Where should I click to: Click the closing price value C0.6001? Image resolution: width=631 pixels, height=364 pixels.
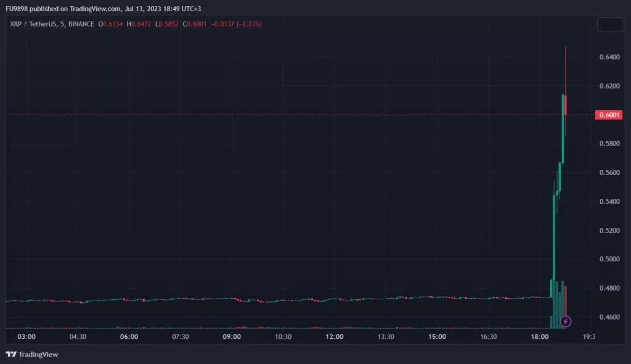[x=196, y=24]
